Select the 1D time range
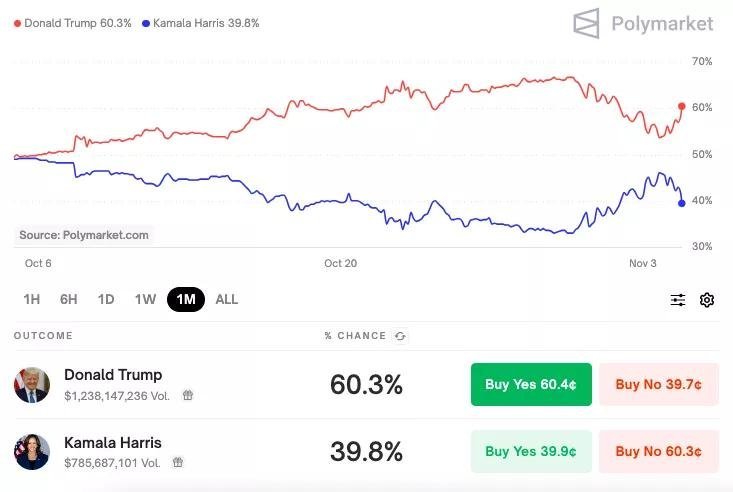Screen dimensions: 733x492 tap(106, 299)
